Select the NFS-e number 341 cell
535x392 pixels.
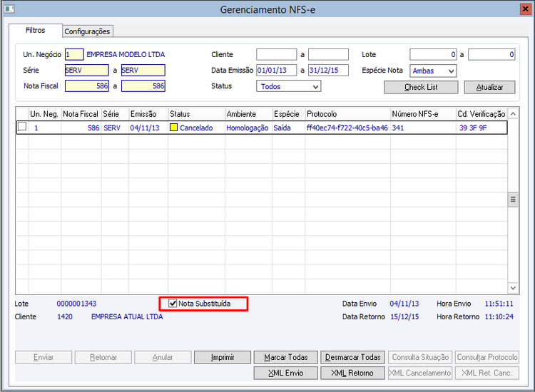(x=423, y=128)
